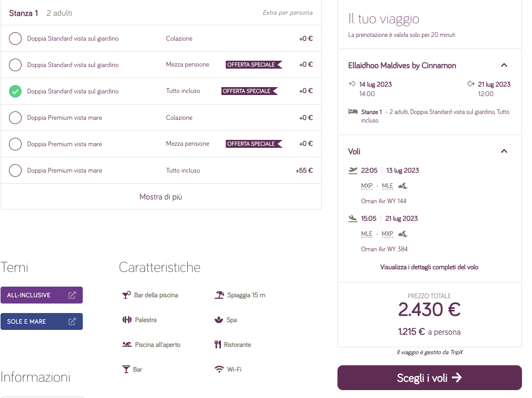The height and width of the screenshot is (398, 532).
Task: Click the Spiaggia 15 m umbrella icon
Action: tap(219, 295)
